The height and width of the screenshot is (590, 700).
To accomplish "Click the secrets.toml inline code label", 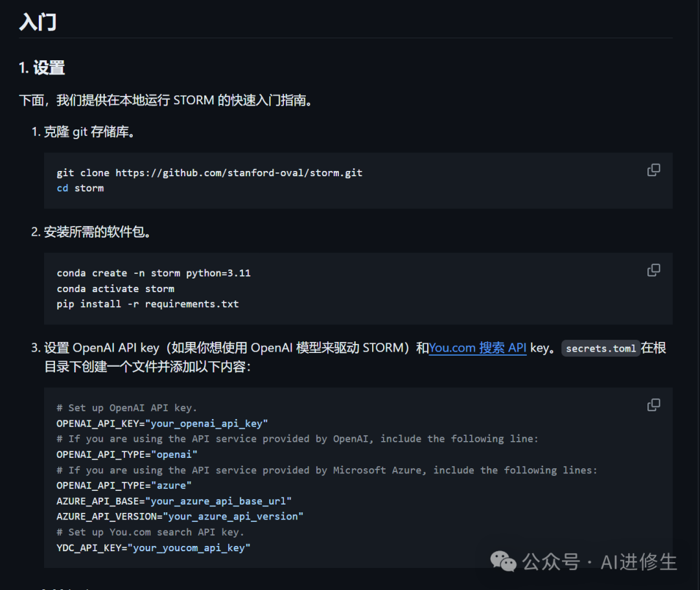I will point(600,348).
